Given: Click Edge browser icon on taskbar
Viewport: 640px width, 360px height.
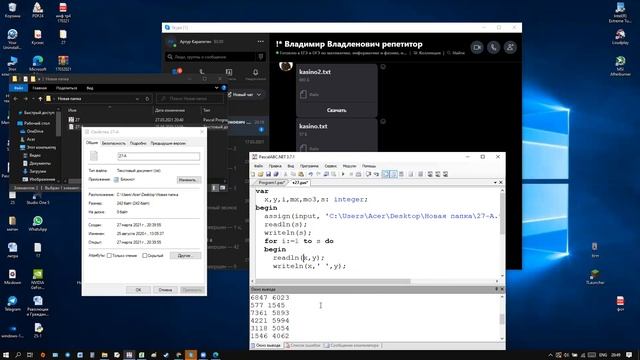Looking at the screenshot, I should [x=216, y=355].
